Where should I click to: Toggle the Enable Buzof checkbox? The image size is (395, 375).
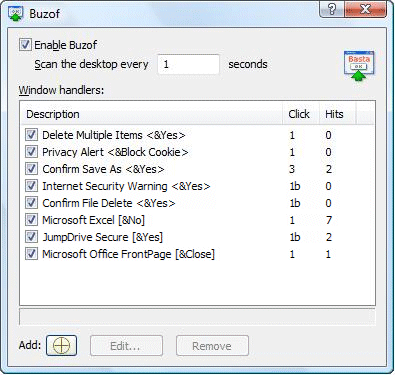point(25,45)
